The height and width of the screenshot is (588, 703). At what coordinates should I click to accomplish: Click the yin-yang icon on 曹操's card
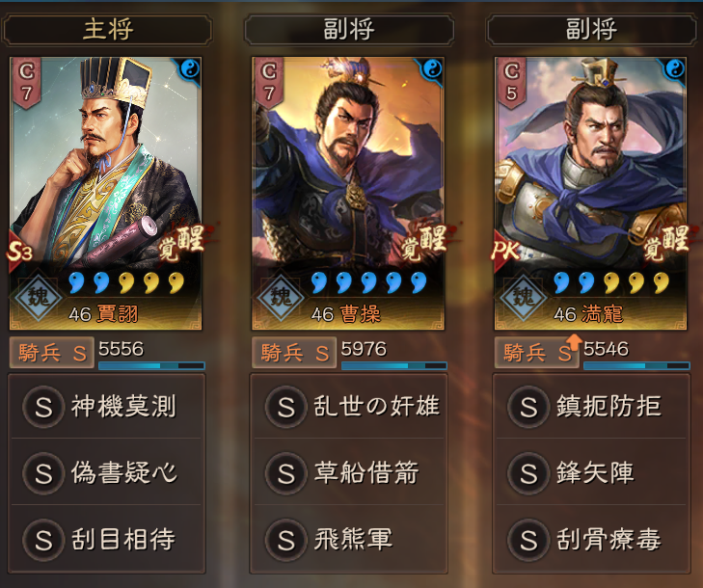pyautogui.click(x=433, y=69)
